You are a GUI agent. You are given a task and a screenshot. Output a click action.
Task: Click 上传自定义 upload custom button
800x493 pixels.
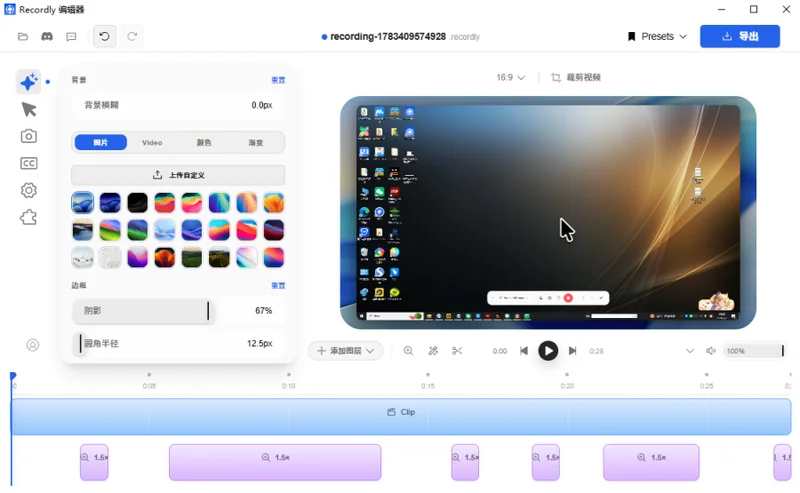click(178, 175)
